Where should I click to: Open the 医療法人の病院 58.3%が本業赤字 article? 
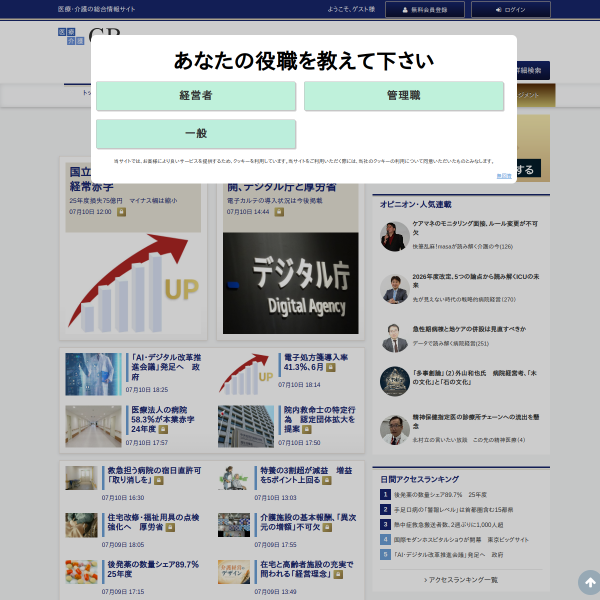[163, 420]
